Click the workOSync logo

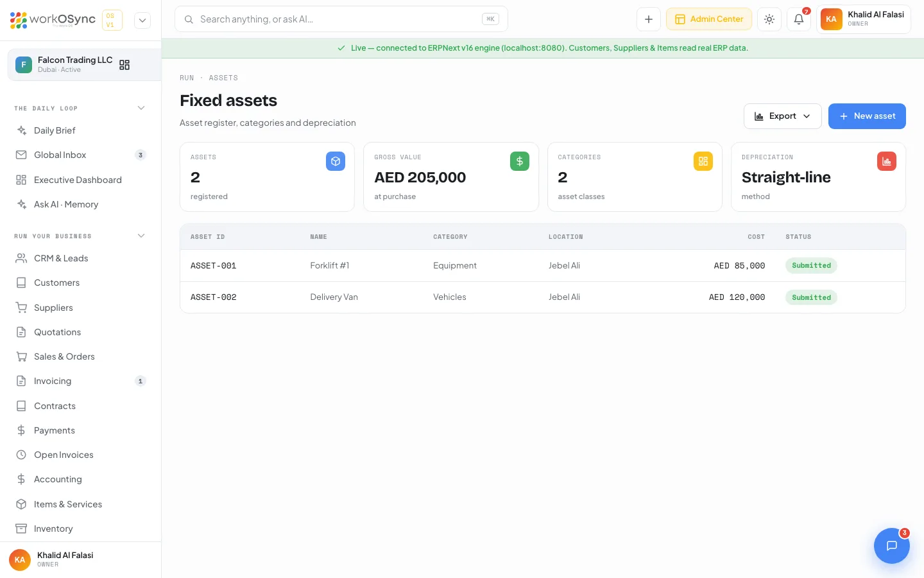(x=53, y=20)
